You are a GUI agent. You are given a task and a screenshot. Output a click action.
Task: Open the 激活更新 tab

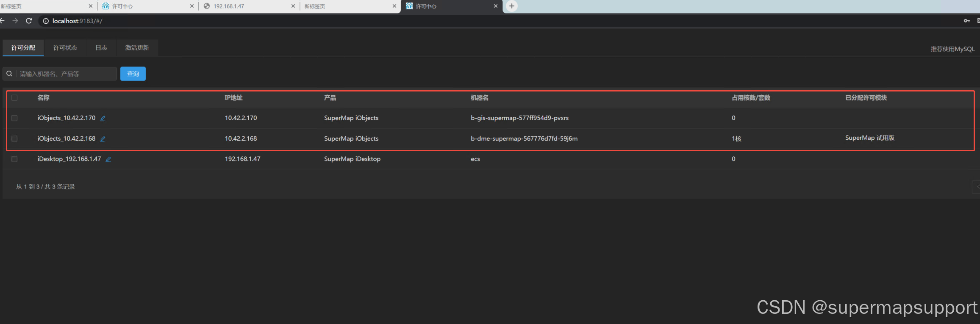click(137, 47)
